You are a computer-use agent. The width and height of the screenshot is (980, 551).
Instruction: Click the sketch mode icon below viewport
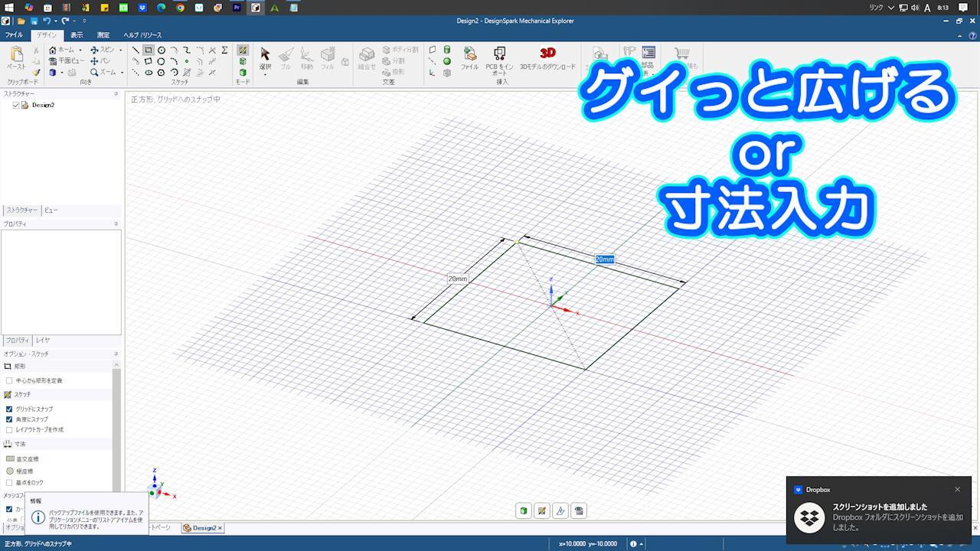coord(542,510)
